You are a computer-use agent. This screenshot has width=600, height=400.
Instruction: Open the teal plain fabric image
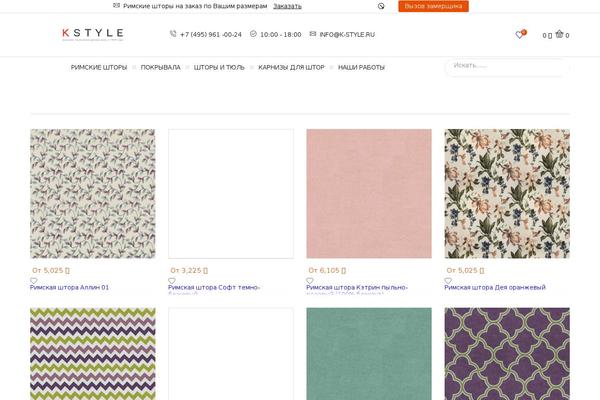(369, 354)
